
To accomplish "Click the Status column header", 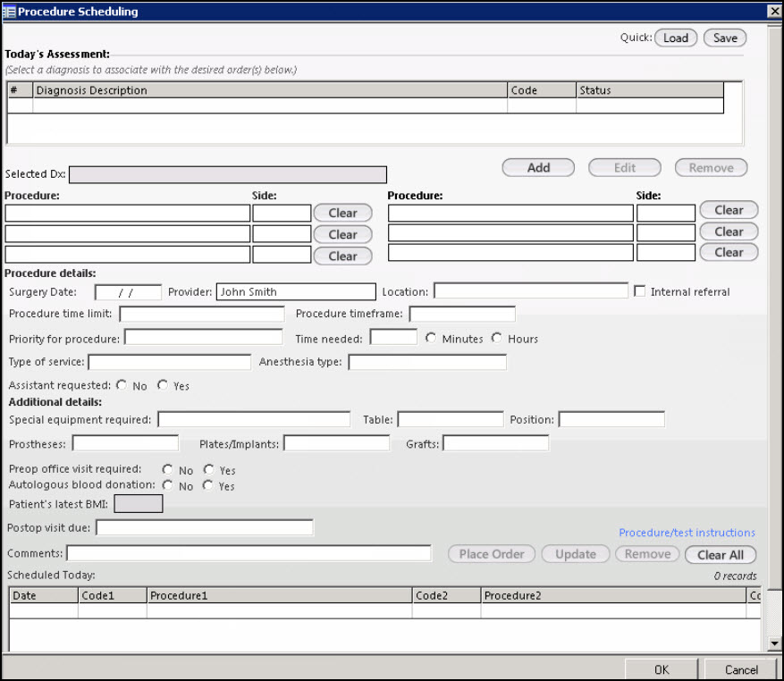I will pos(650,90).
